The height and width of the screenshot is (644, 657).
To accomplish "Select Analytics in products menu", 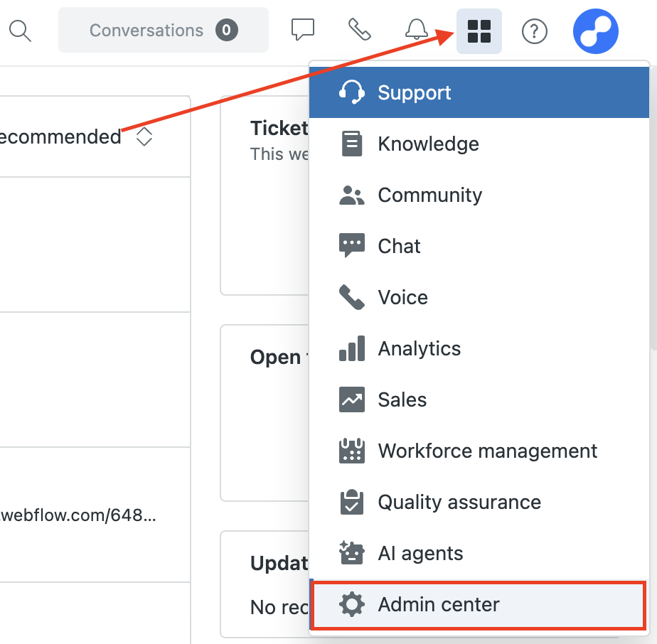I will click(479, 348).
